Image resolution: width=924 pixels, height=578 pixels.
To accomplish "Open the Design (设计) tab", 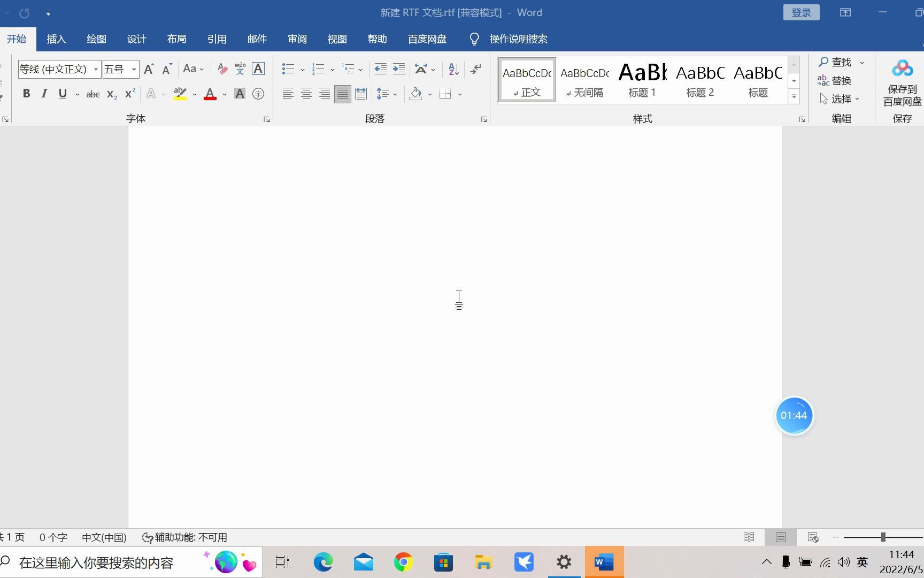I will coord(136,39).
